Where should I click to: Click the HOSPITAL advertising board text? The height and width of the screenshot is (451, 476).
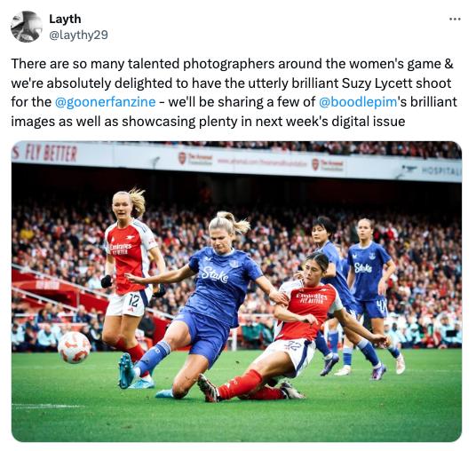(x=441, y=171)
